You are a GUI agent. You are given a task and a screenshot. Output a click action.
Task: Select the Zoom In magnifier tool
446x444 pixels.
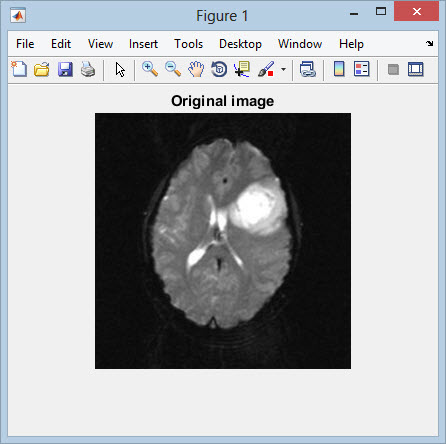pos(150,69)
